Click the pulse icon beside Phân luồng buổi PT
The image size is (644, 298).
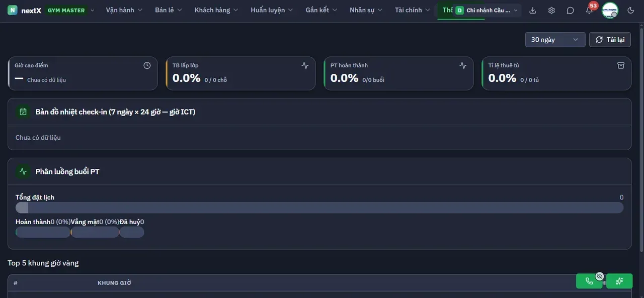(x=23, y=171)
